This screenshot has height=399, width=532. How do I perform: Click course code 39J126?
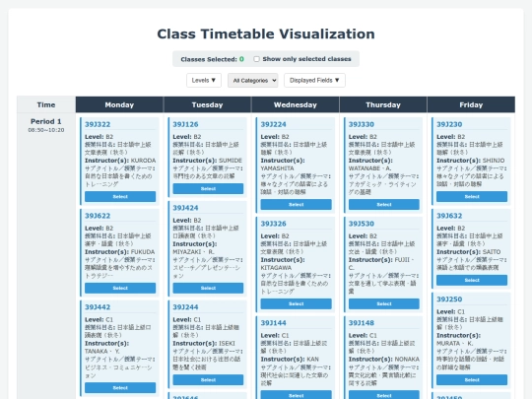click(185, 124)
